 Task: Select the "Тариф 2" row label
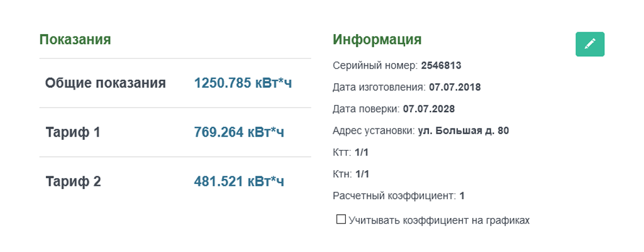pos(73,181)
